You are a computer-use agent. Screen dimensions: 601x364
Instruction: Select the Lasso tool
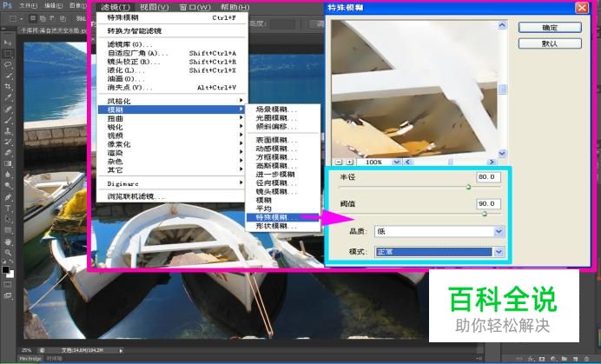[8, 64]
